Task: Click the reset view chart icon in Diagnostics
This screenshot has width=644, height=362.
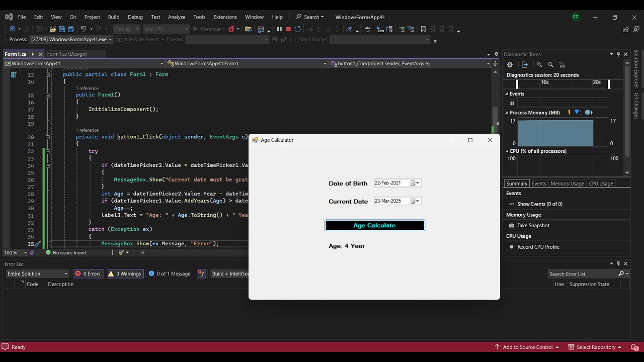Action: coord(562,65)
